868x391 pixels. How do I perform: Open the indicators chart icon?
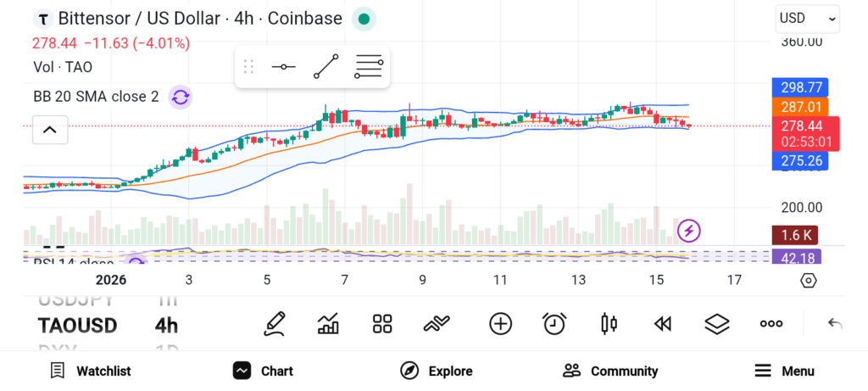(328, 324)
